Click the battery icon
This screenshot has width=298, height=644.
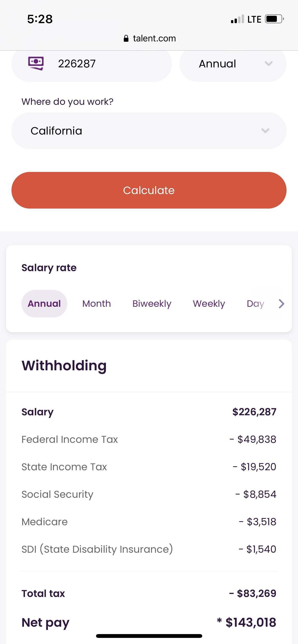coord(273,19)
